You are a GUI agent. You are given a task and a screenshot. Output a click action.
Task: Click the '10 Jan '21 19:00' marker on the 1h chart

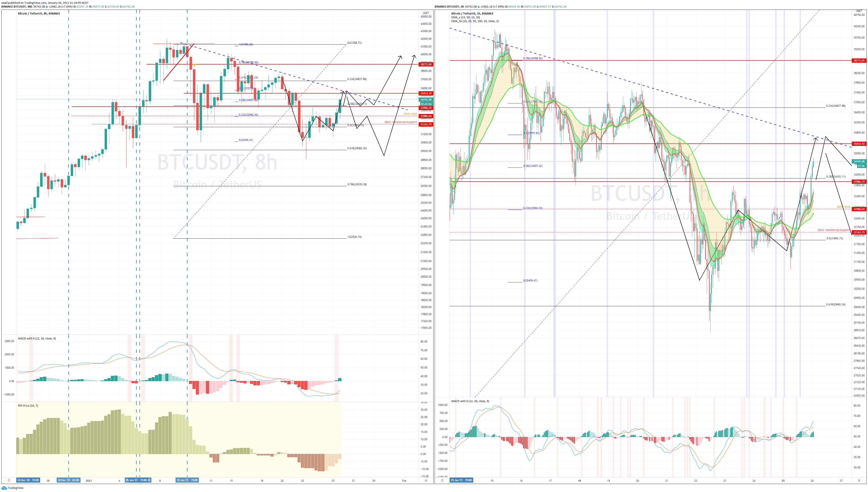click(461, 480)
